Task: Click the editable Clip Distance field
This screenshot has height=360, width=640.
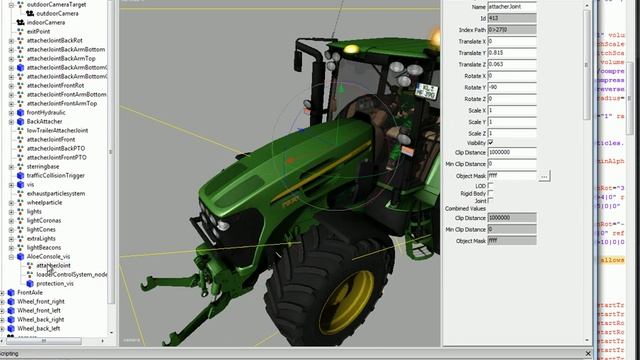Action: 512,152
